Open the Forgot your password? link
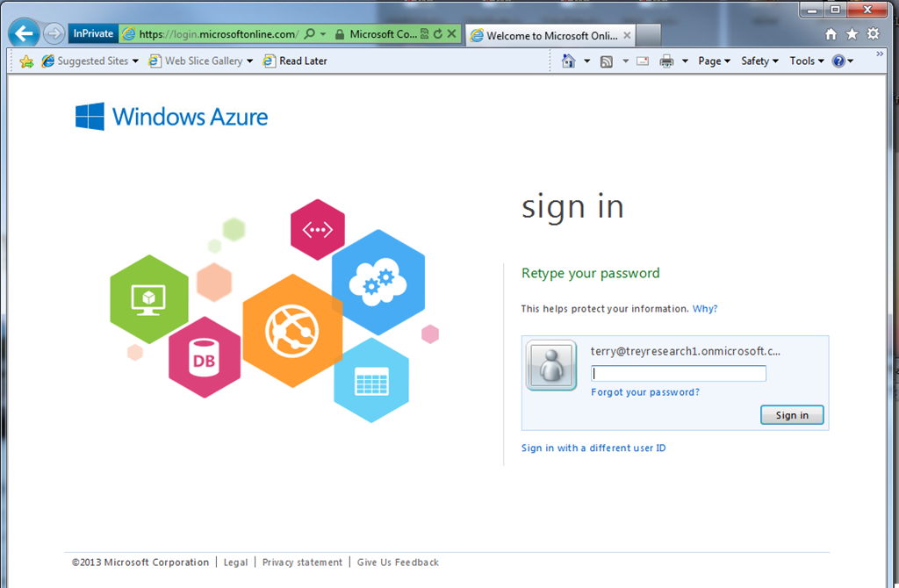The image size is (899, 588). point(645,392)
